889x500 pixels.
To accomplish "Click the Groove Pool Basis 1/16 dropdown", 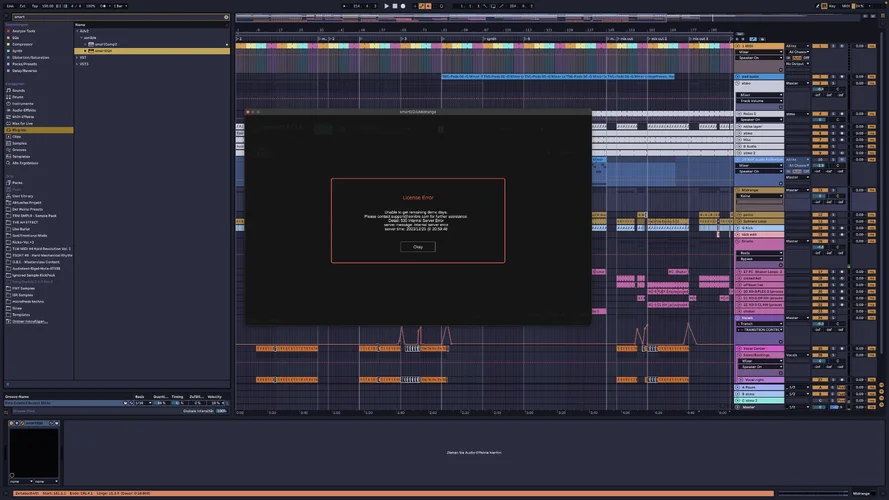I will 141,403.
